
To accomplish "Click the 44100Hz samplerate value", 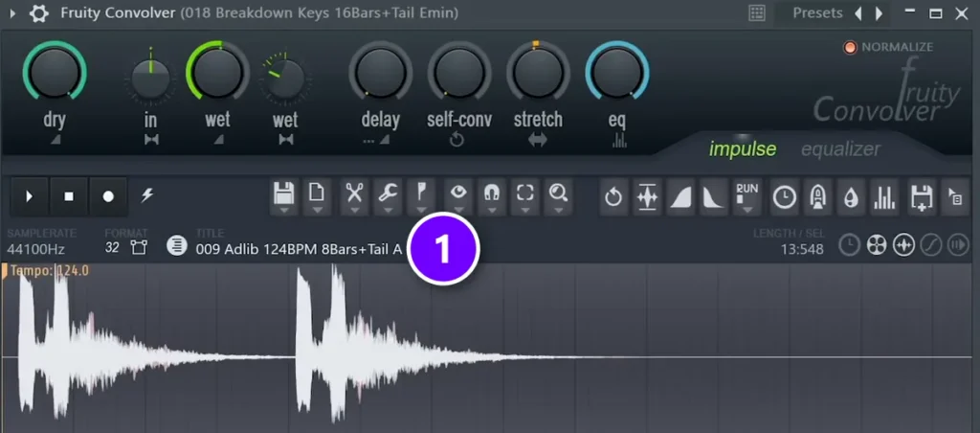I will (x=35, y=249).
